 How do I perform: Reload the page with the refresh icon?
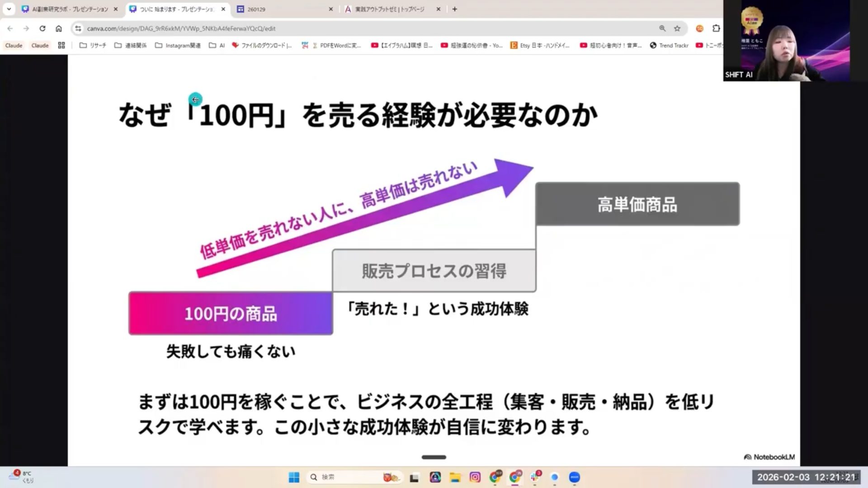pyautogui.click(x=42, y=28)
